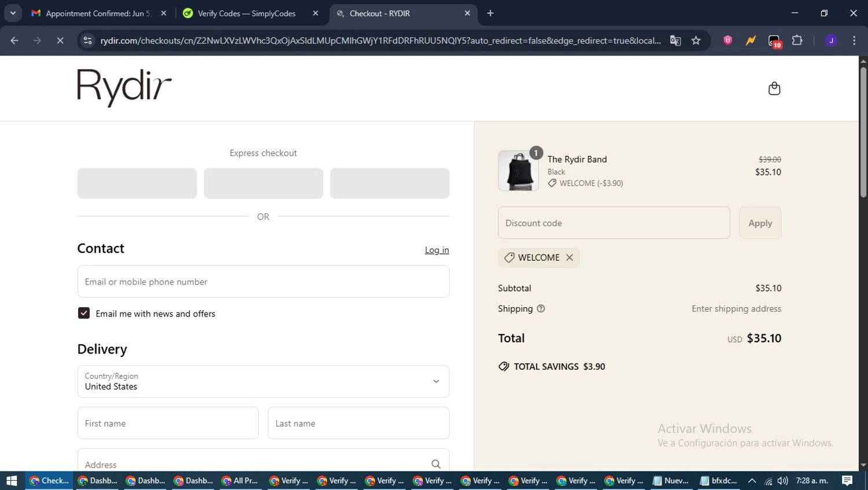
Task: Open the Windows notification center
Action: 847,481
